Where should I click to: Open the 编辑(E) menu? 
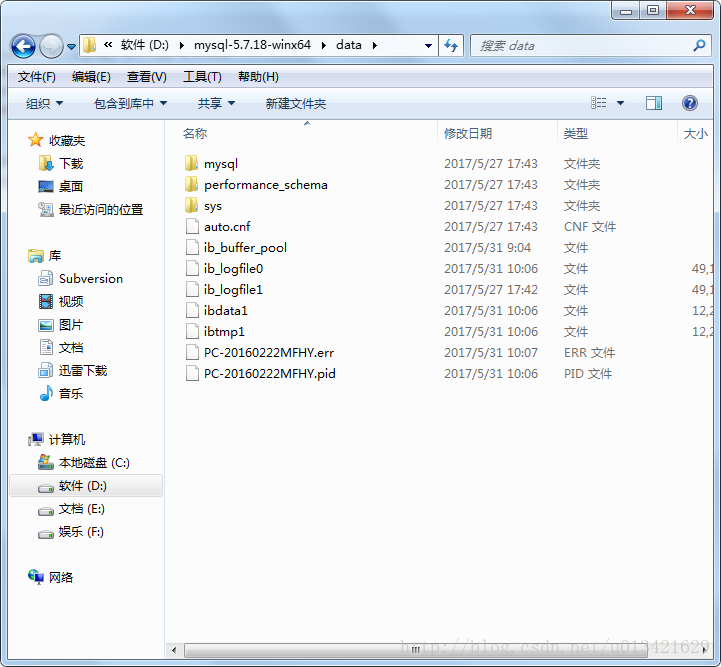(x=91, y=77)
